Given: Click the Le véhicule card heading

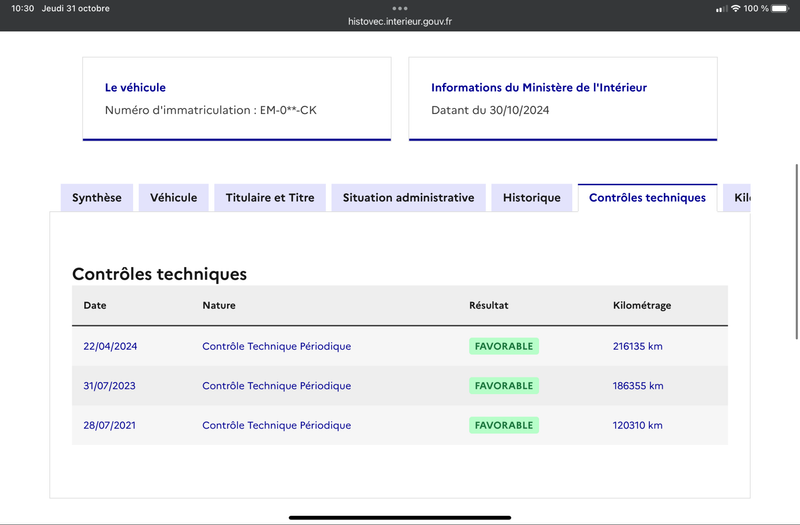Looking at the screenshot, I should [135, 87].
